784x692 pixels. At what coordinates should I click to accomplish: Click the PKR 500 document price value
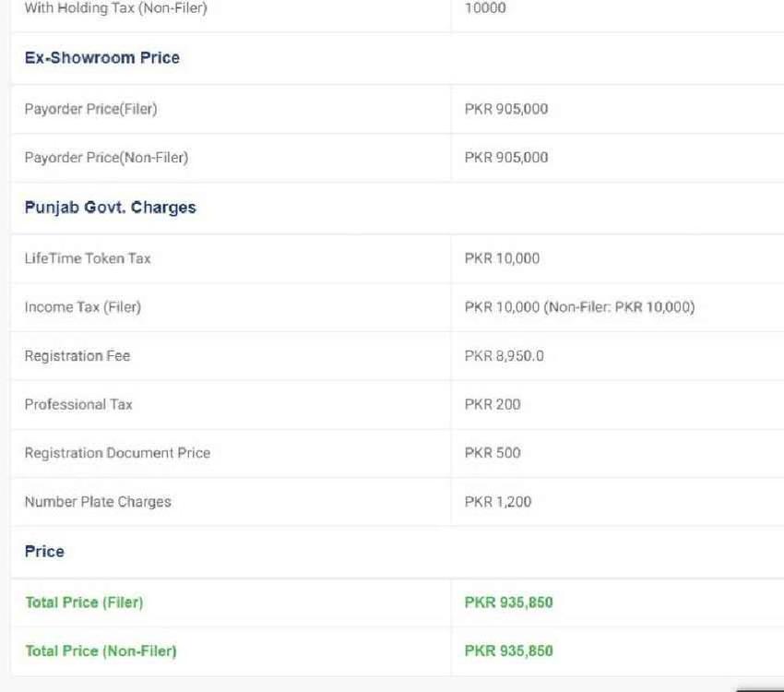point(493,453)
